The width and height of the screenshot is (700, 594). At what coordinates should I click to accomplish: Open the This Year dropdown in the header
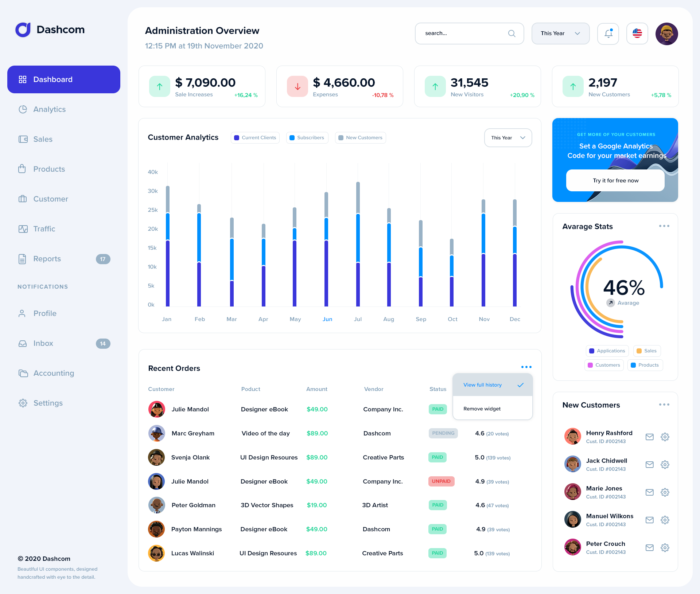[560, 33]
